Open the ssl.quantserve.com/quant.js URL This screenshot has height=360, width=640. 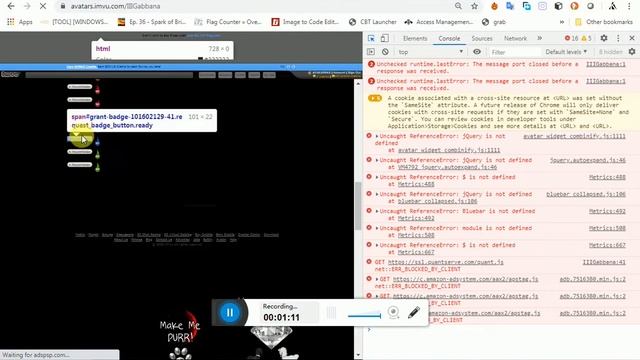pyautogui.click(x=445, y=262)
